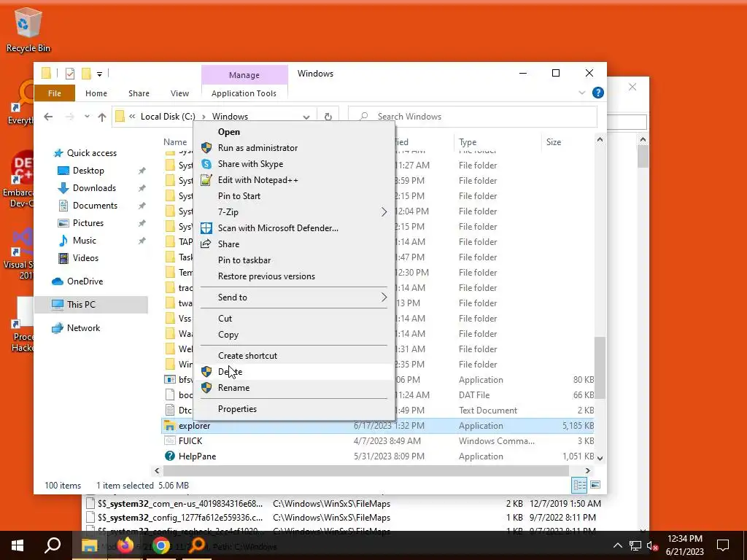Open the Recent locations dropdown arrow
This screenshot has height=560, width=747.
pyautogui.click(x=87, y=117)
